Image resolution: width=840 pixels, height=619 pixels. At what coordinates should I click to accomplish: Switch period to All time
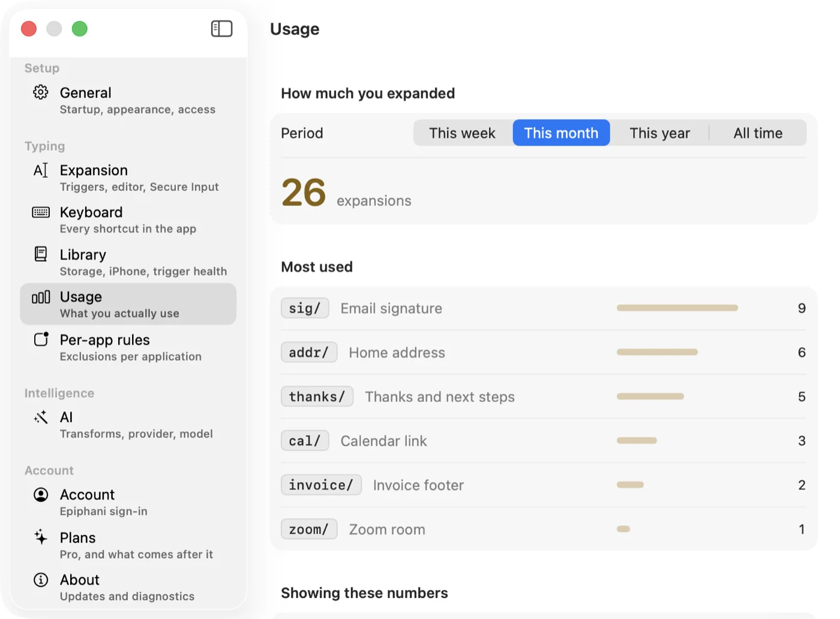(x=758, y=133)
